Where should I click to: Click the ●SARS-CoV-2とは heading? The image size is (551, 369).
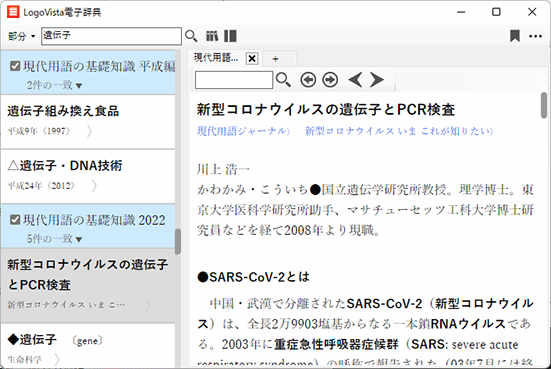pyautogui.click(x=253, y=277)
